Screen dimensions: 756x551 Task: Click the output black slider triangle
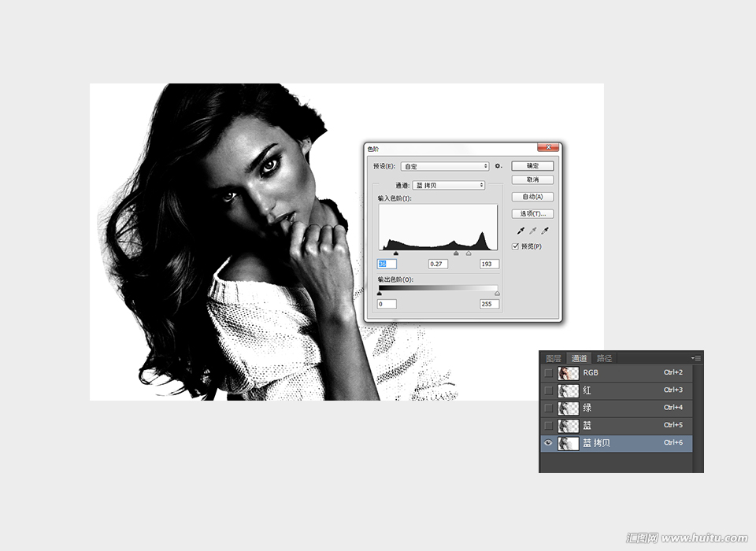380,293
